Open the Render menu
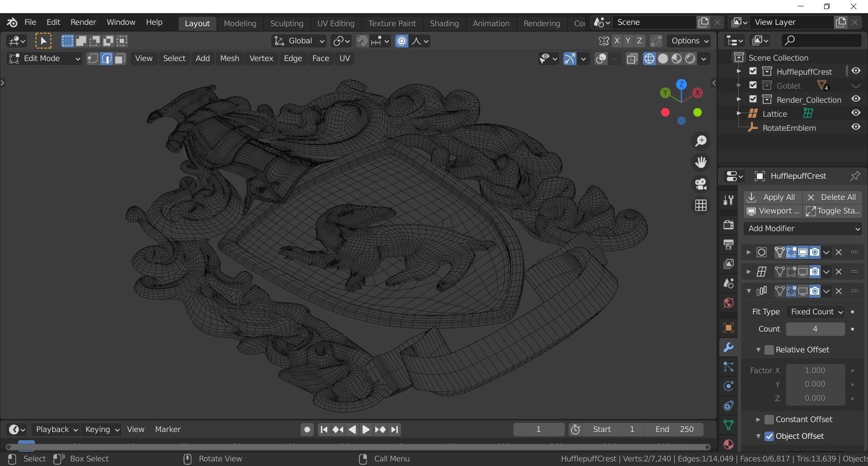The height and width of the screenshot is (466, 868). click(83, 23)
